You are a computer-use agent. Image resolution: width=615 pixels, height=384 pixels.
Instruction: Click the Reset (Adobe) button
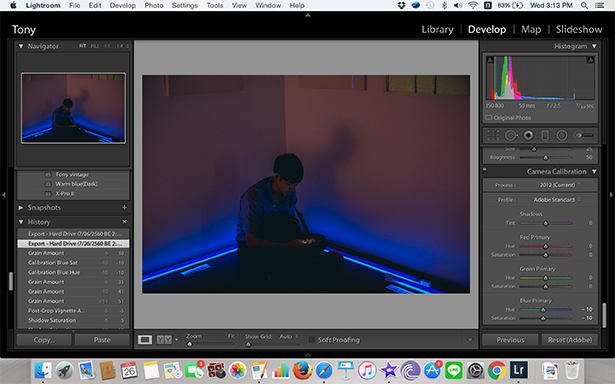pyautogui.click(x=570, y=340)
